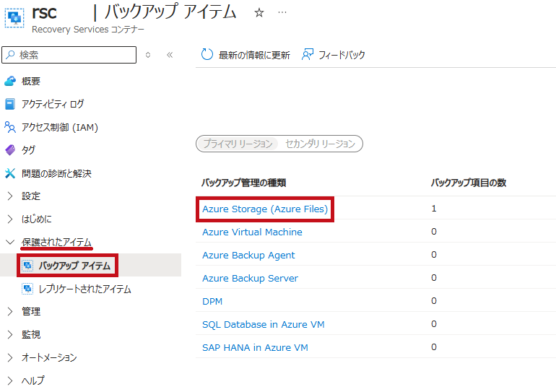Open Azure Virtual Machine link
The height and width of the screenshot is (392, 556).
252,232
